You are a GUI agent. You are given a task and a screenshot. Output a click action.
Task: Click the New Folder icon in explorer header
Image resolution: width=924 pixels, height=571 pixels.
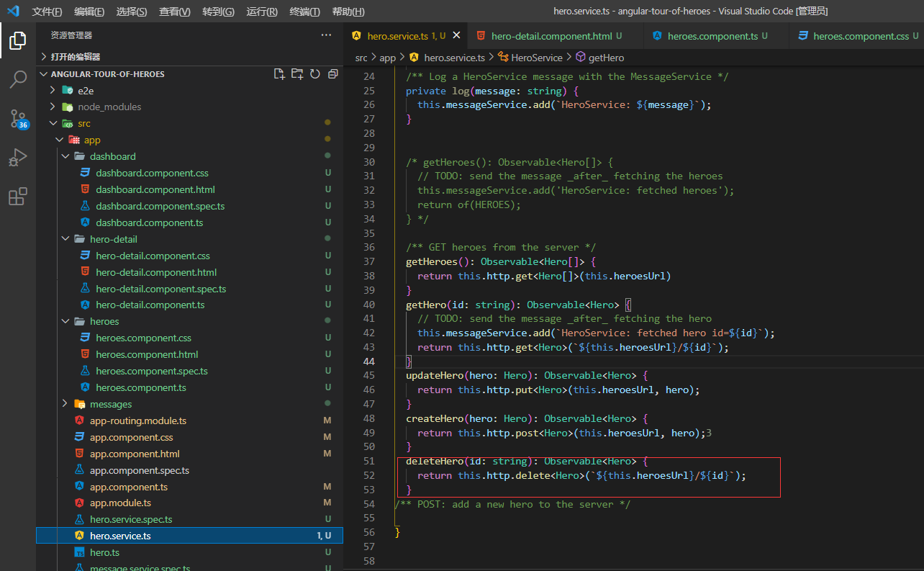click(x=297, y=74)
